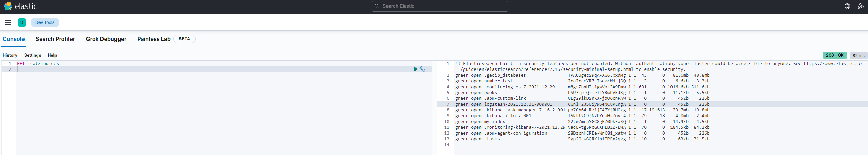868x155 pixels.
Task: Click the green D space avatar
Action: (22, 22)
